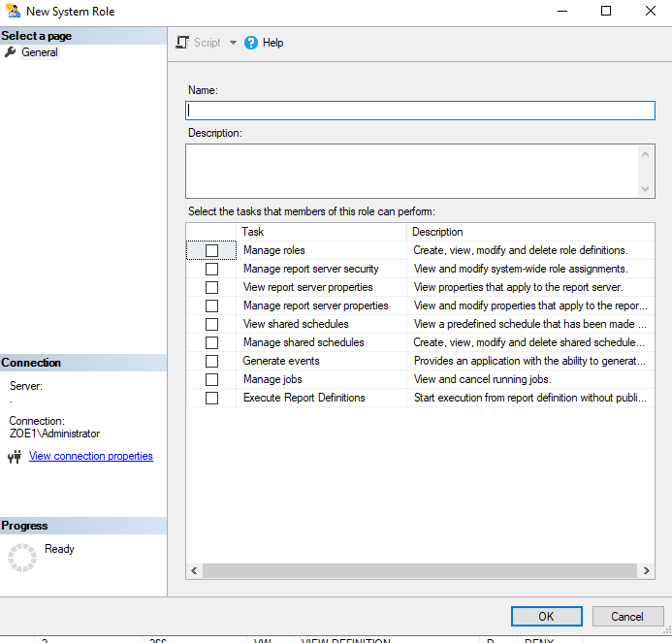Select 'View report server properties' task text
Viewport: 672px width, 643px height.
point(308,287)
